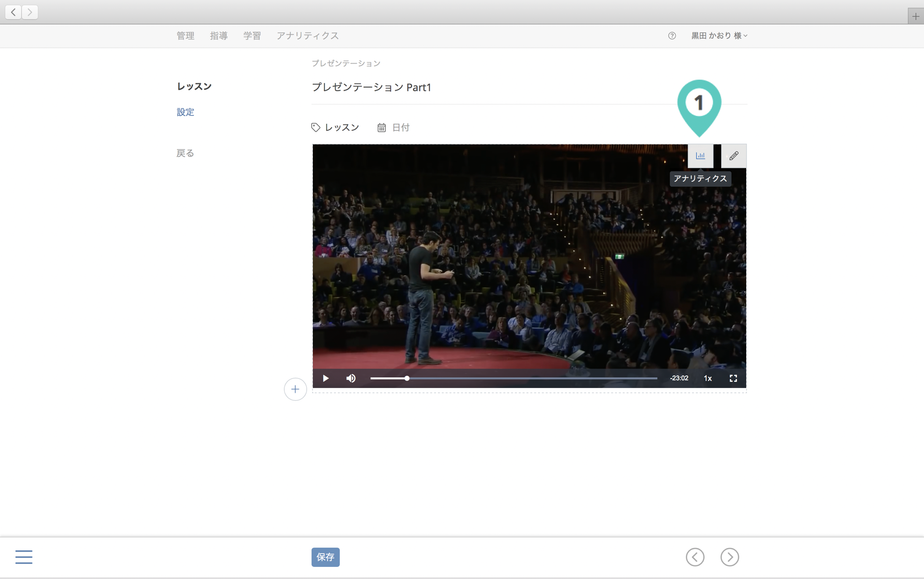
Task: Change the 1x playback speed
Action: [707, 378]
